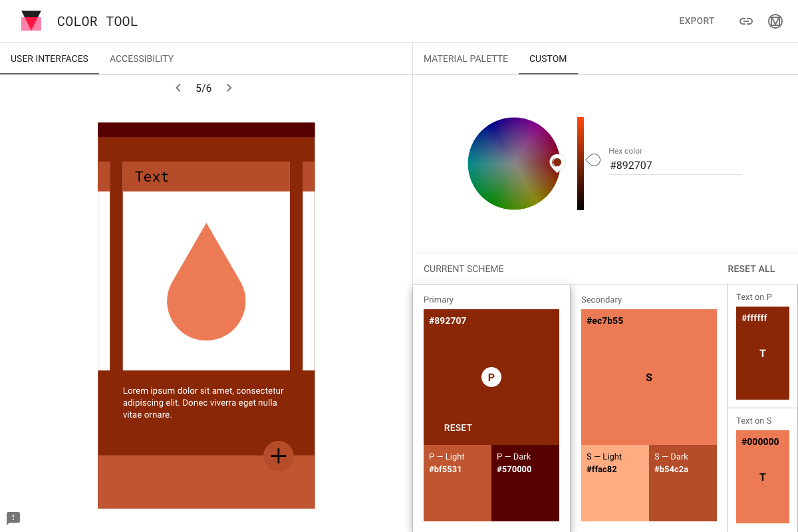798x532 pixels.
Task: Go to previous preview with left arrow
Action: [178, 87]
